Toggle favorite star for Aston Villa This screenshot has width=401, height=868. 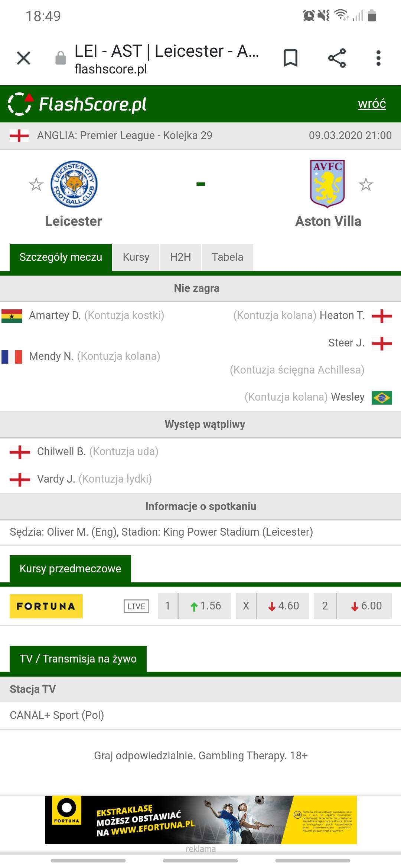366,184
